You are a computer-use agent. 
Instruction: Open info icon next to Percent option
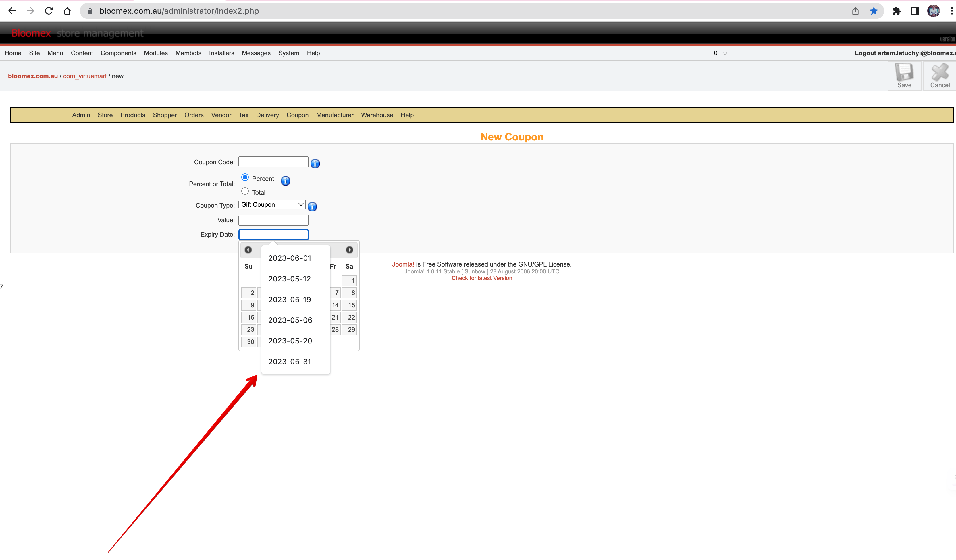click(285, 181)
